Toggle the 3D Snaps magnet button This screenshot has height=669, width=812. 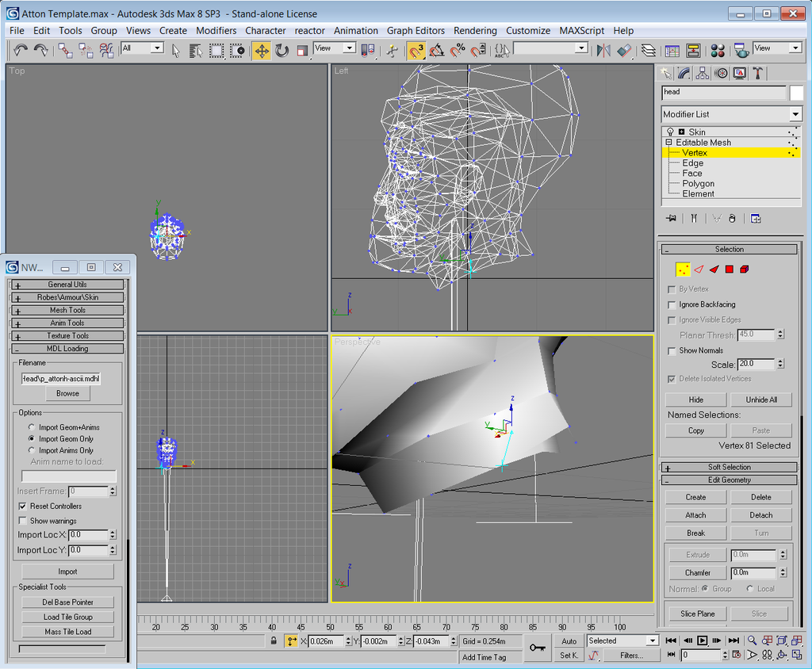tap(416, 50)
